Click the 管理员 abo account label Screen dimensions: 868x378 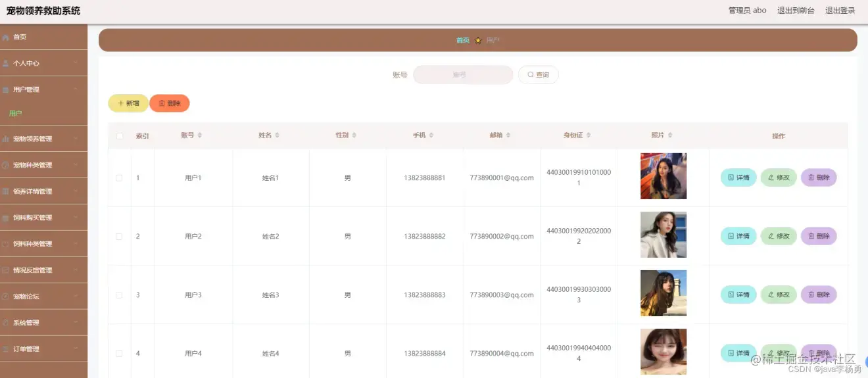(x=748, y=11)
